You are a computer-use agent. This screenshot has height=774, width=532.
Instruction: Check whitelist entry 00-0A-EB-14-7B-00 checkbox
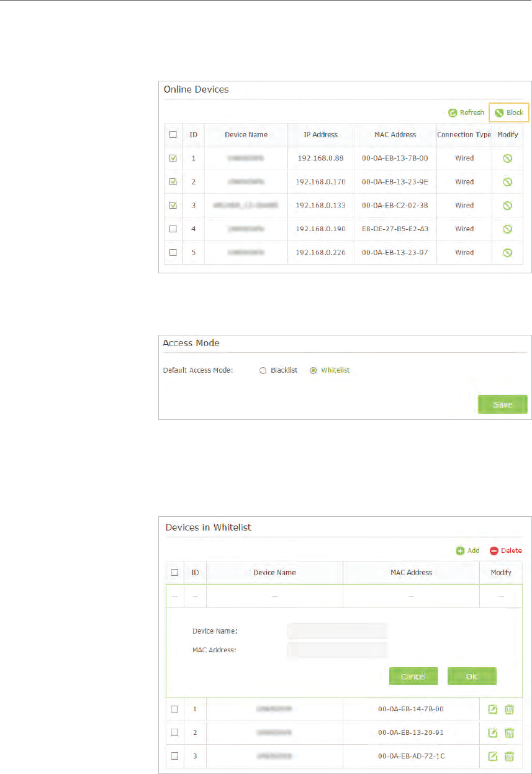tap(174, 709)
